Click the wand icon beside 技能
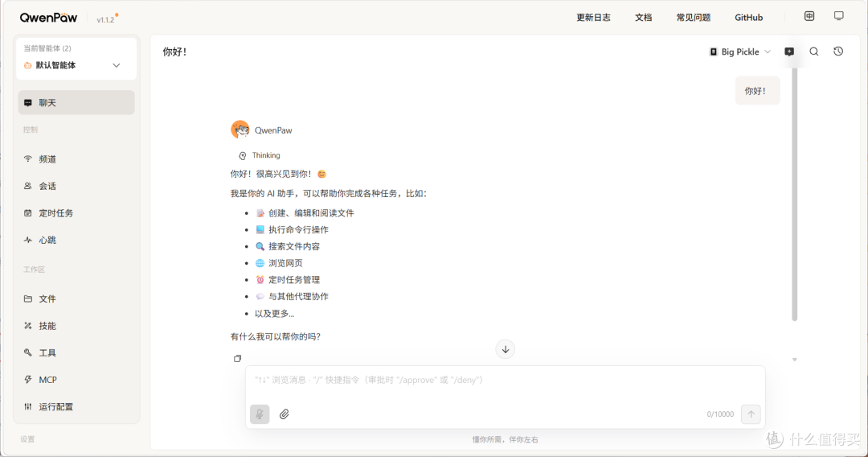Viewport: 868px width, 457px height. coord(27,326)
